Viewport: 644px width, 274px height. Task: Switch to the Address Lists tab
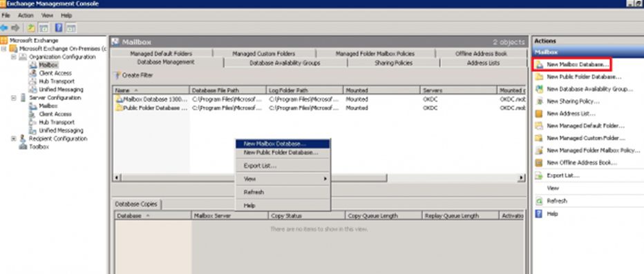[484, 63]
